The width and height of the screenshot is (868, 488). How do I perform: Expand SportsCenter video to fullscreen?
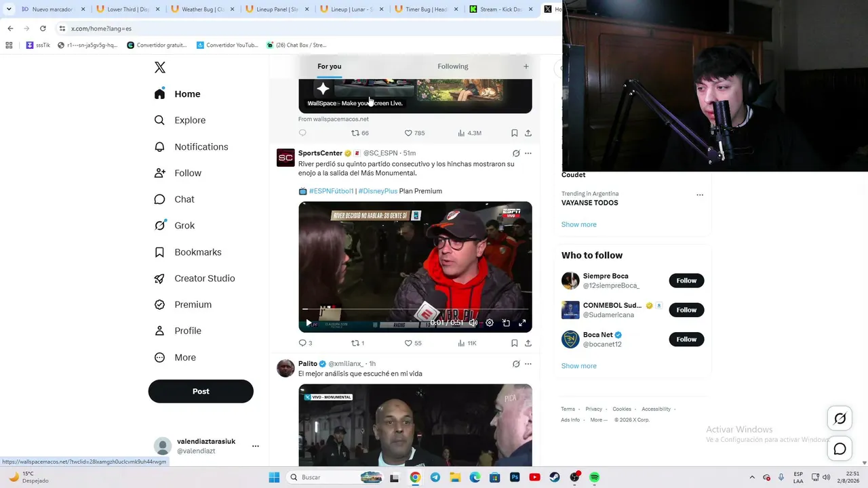pyautogui.click(x=522, y=323)
